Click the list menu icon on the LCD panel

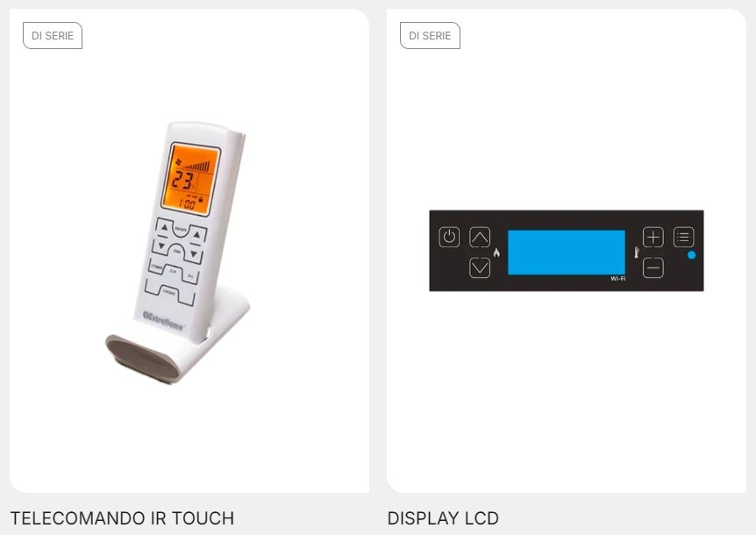pyautogui.click(x=684, y=237)
